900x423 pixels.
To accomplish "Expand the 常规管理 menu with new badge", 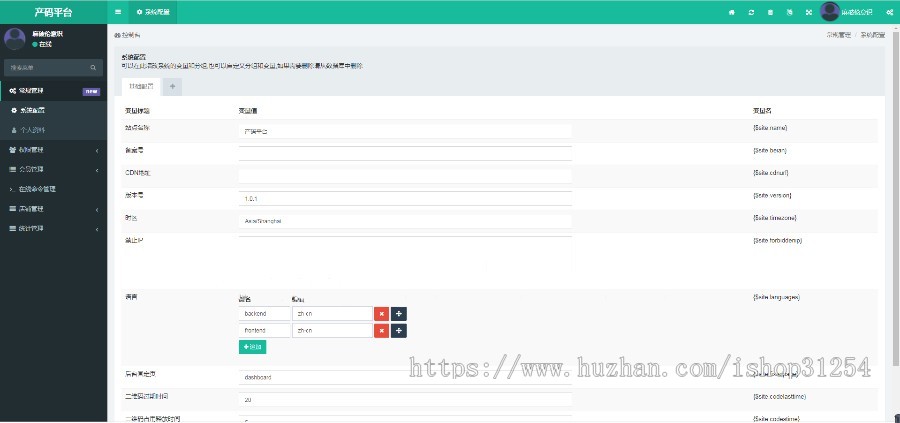I will (53, 91).
